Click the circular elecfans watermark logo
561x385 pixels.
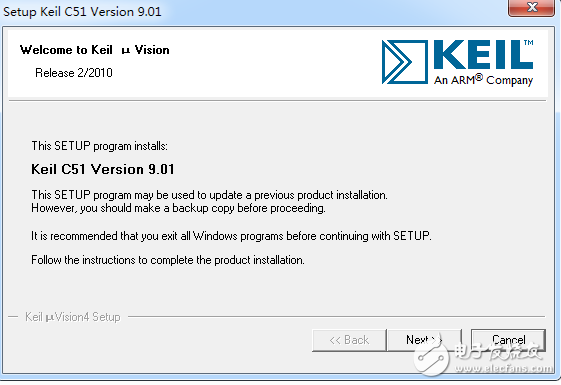click(432, 357)
